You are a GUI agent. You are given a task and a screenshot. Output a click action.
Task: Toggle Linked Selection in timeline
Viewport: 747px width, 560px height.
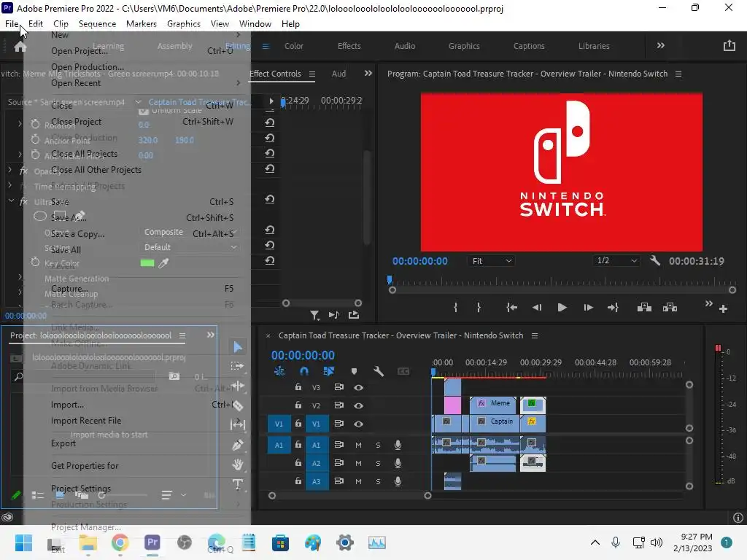329,371
